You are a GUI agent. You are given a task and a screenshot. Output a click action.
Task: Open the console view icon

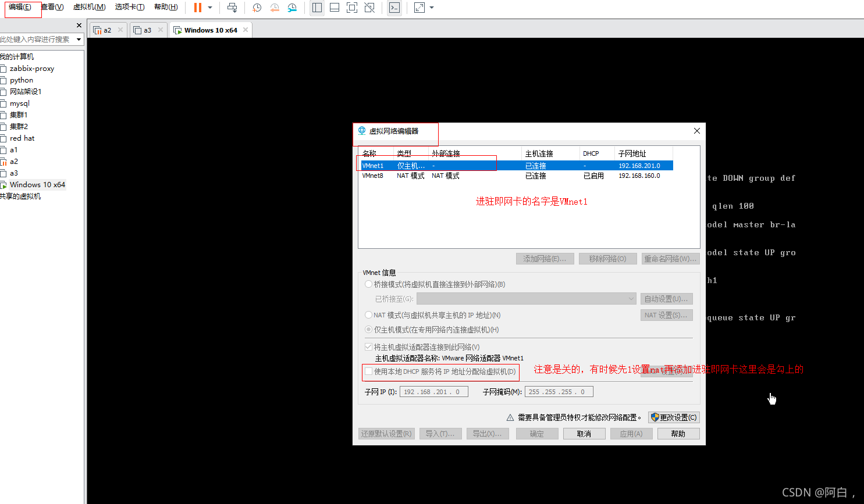[394, 8]
